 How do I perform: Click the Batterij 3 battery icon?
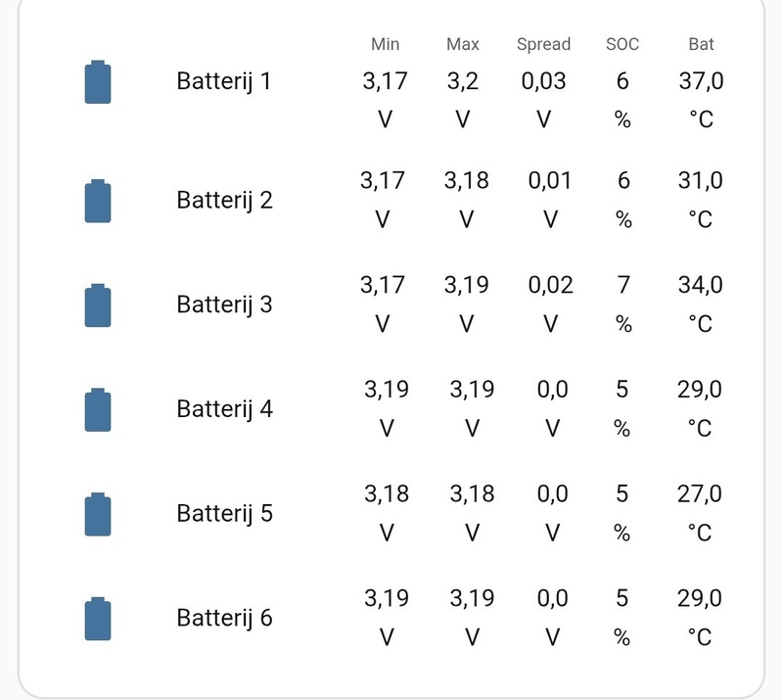98,304
